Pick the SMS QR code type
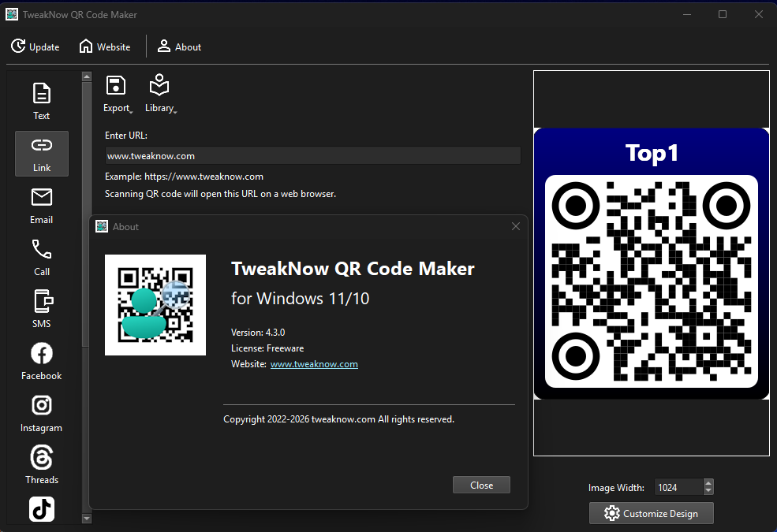 click(41, 310)
